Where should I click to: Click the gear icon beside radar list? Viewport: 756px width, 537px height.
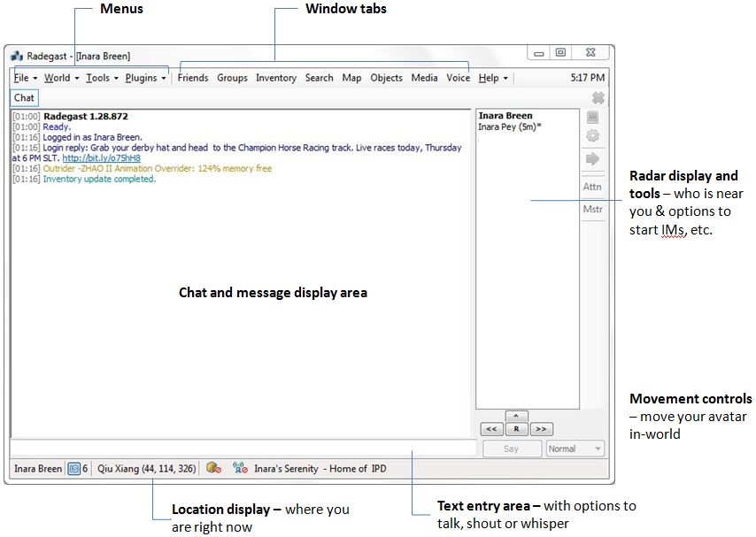pos(592,137)
